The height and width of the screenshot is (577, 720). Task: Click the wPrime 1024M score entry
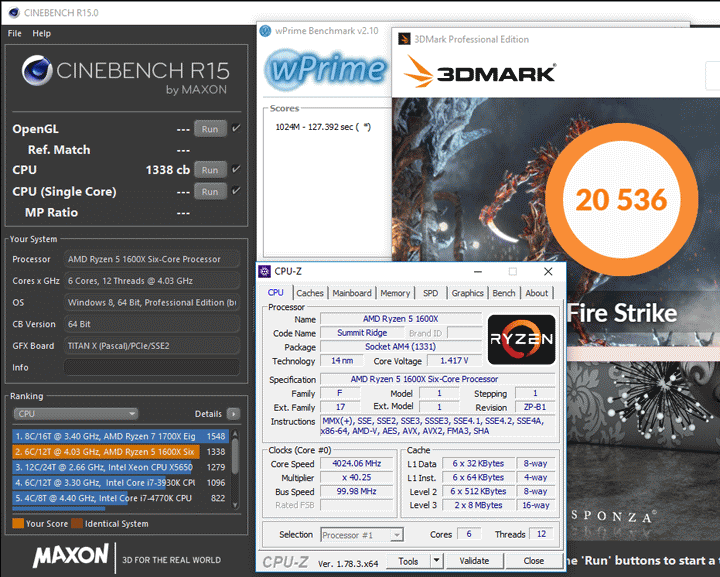tap(323, 127)
